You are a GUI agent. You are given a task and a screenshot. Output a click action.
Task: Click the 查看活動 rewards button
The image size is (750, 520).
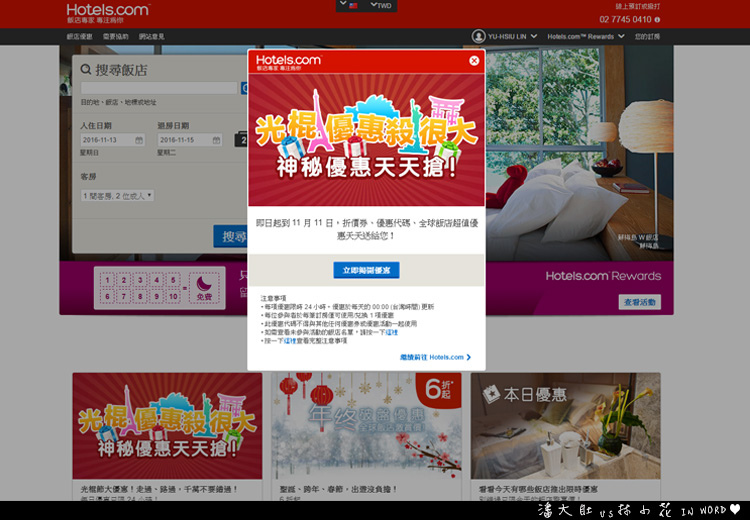pyautogui.click(x=640, y=302)
